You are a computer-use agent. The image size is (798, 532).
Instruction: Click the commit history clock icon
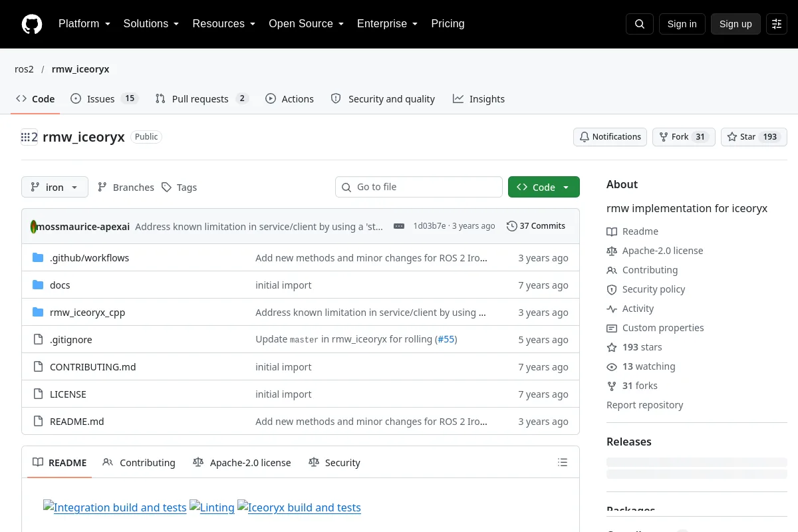coord(511,226)
